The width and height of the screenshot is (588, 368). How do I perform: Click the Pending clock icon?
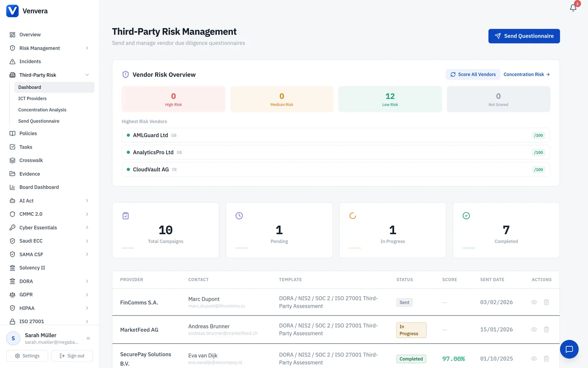[x=239, y=216]
